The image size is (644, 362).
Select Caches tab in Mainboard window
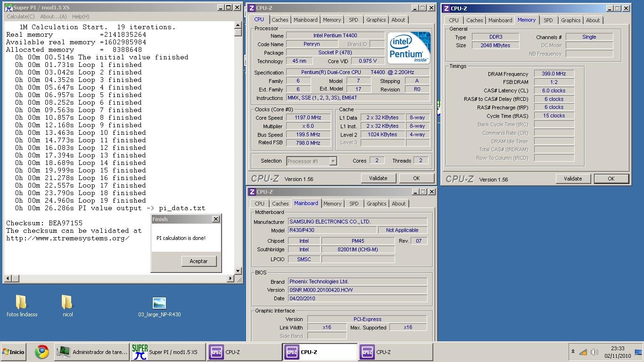click(280, 204)
